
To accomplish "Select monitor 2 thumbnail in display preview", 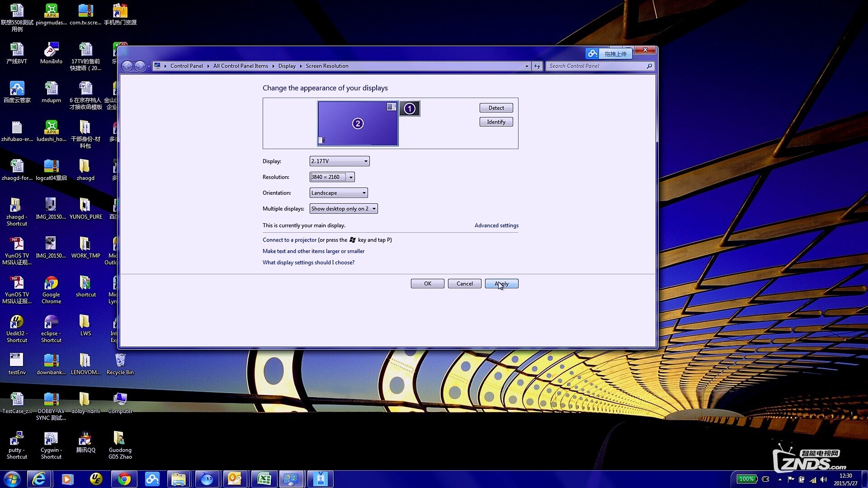I will click(358, 123).
